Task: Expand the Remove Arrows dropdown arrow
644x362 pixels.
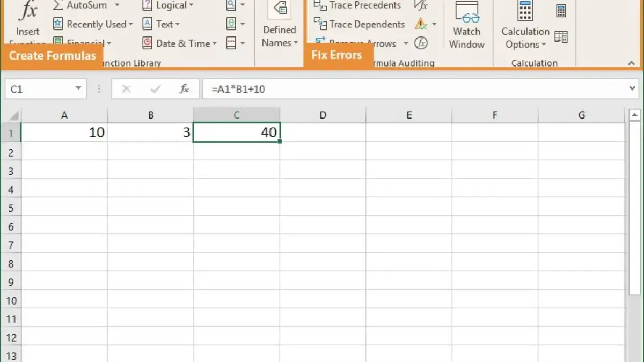Action: pos(406,43)
